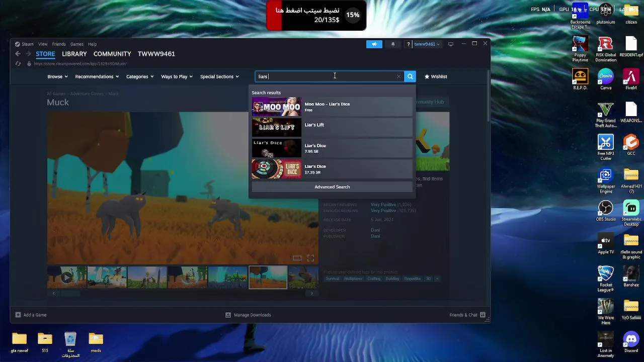644x362 pixels.
Task: Launch Rocket League from desktop
Action: point(606,279)
